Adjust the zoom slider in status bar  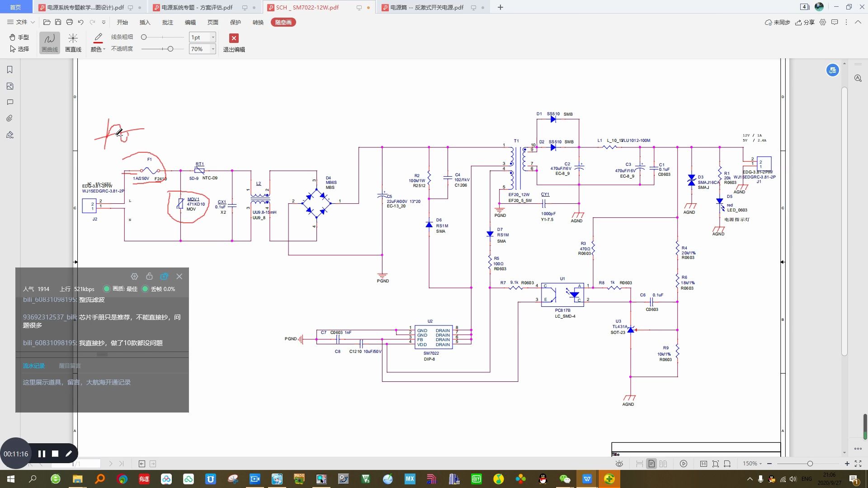tap(810, 464)
